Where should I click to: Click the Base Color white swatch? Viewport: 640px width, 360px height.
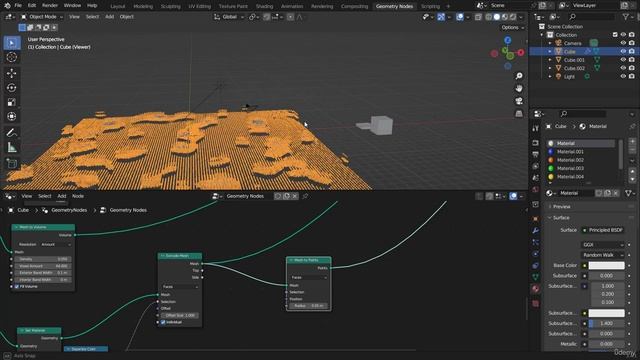606,265
